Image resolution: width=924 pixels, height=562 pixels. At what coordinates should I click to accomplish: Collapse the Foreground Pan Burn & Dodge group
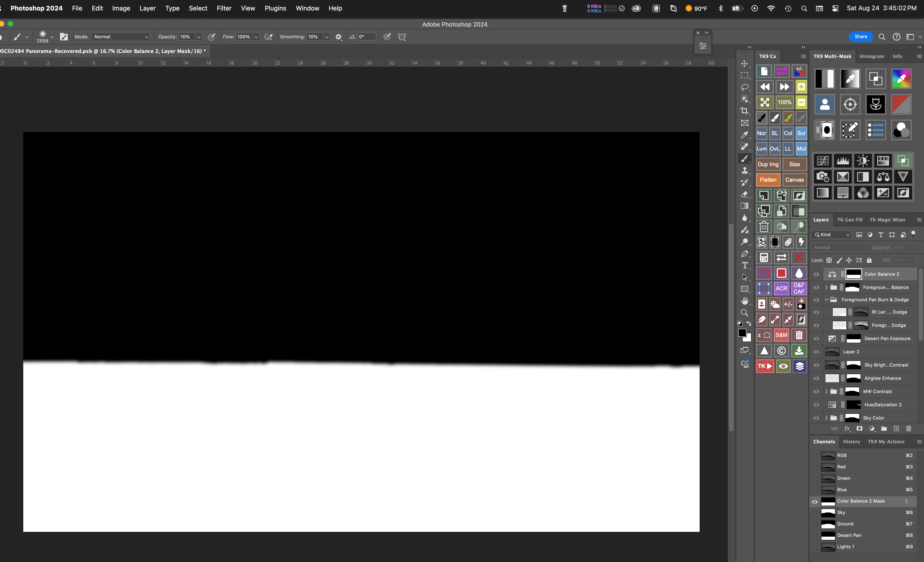click(827, 299)
